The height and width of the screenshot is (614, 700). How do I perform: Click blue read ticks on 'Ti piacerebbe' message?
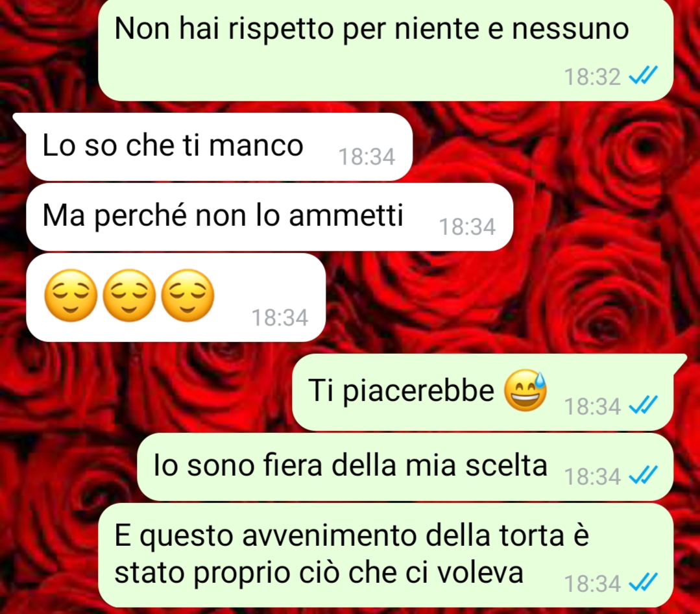643,405
